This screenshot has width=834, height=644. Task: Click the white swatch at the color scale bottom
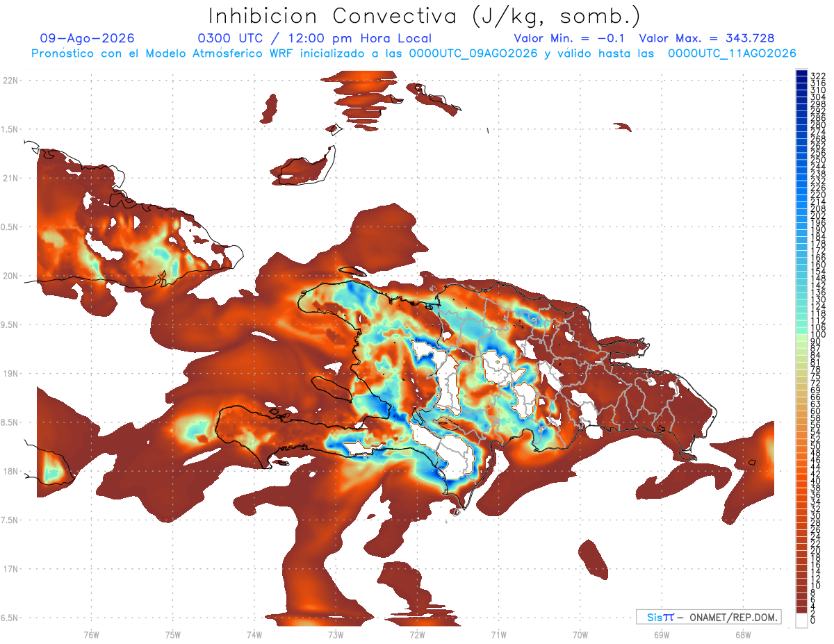click(801, 621)
